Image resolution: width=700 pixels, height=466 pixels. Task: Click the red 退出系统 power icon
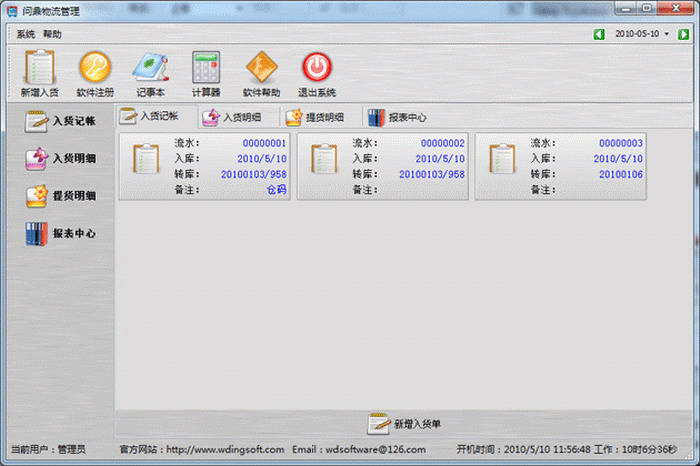317,73
